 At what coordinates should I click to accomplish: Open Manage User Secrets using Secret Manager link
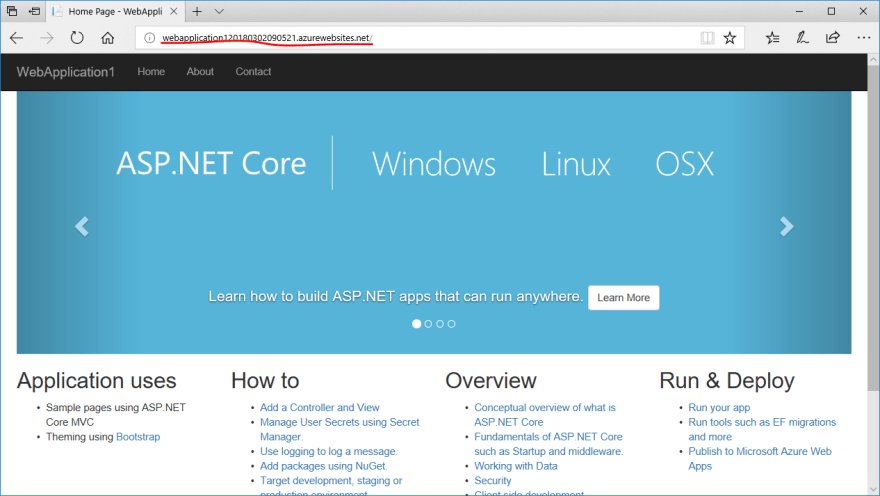(340, 429)
